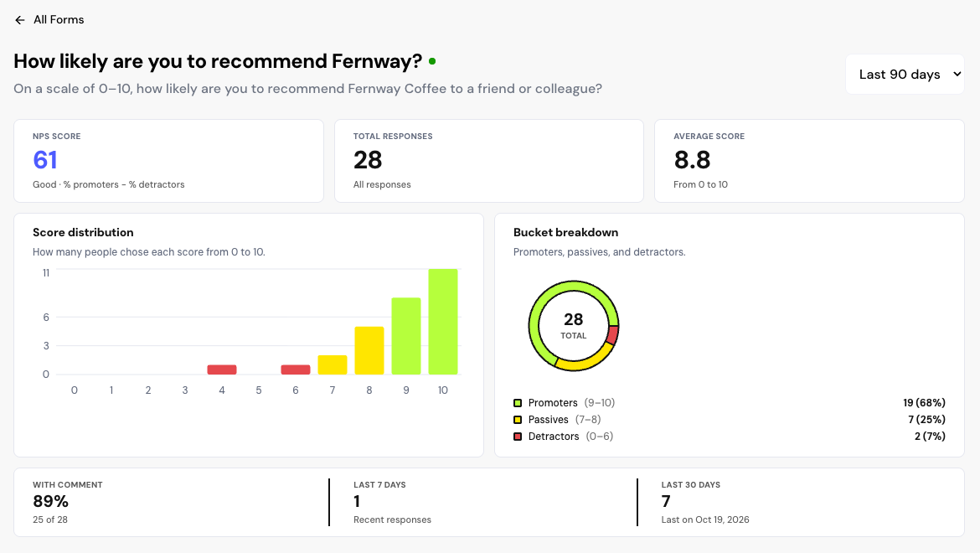Click the yellow bar for score 8
Image resolution: width=980 pixels, height=553 pixels.
369,350
